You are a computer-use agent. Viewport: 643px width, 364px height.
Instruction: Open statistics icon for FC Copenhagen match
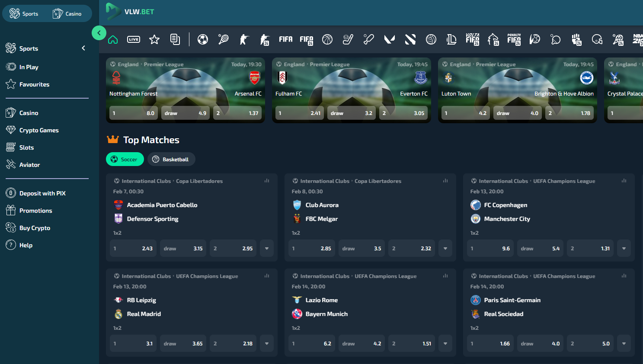tap(624, 181)
